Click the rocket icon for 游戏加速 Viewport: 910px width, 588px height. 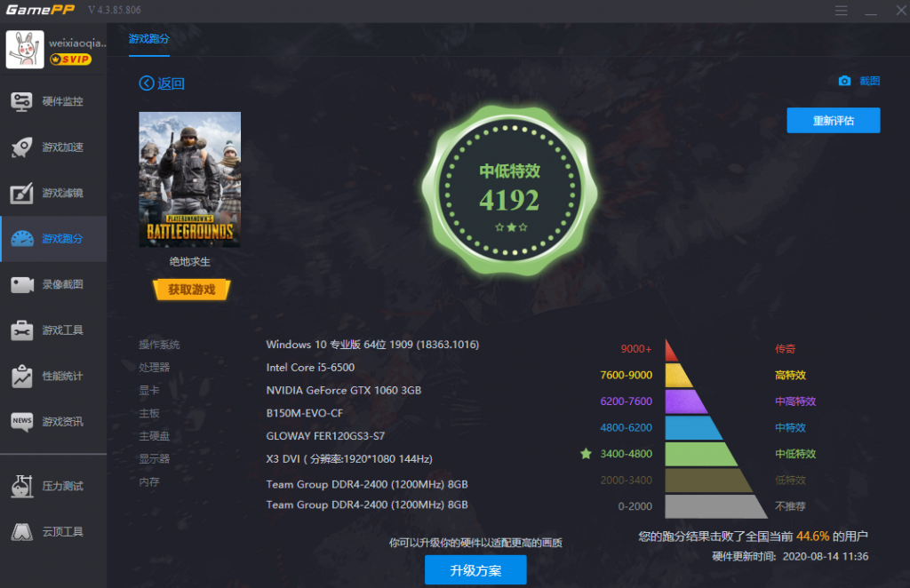click(21, 147)
